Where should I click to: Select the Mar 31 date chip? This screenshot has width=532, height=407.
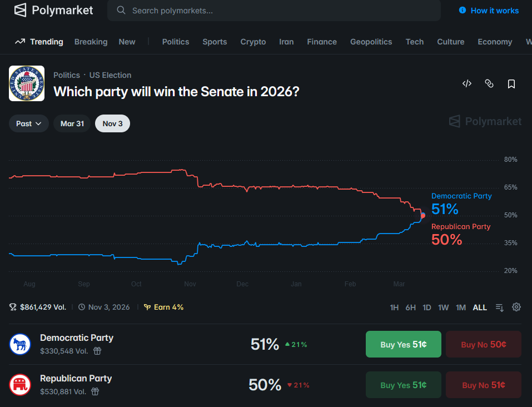72,123
